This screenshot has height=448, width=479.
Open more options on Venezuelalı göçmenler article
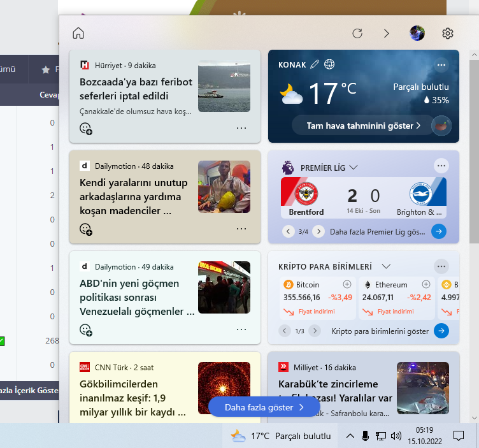(x=241, y=329)
